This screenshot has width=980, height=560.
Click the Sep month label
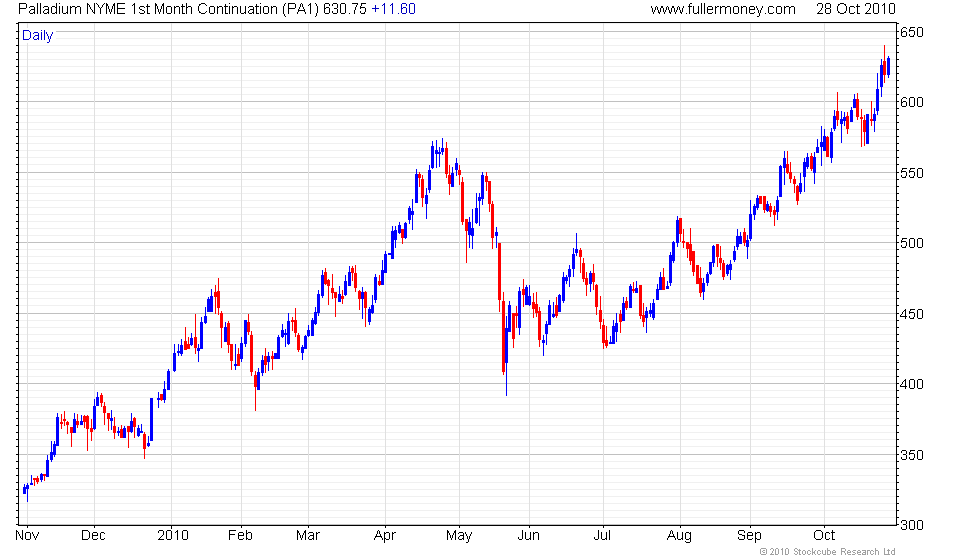tap(749, 536)
